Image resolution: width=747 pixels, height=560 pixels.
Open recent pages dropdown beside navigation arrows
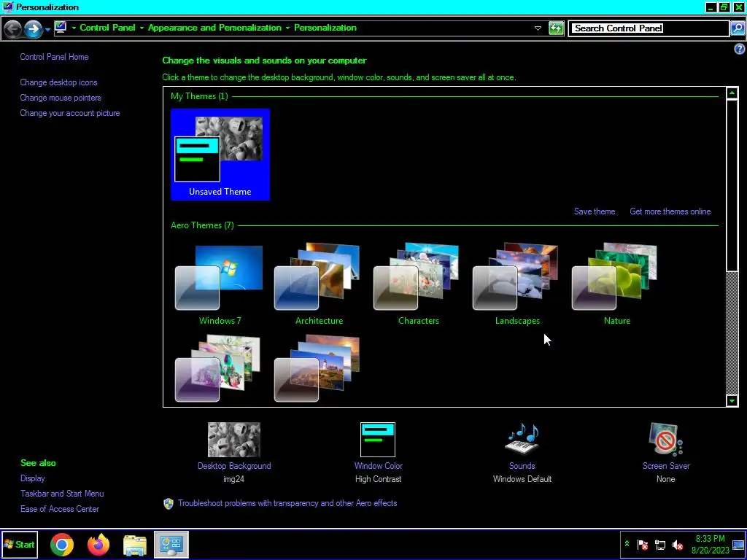tap(47, 30)
